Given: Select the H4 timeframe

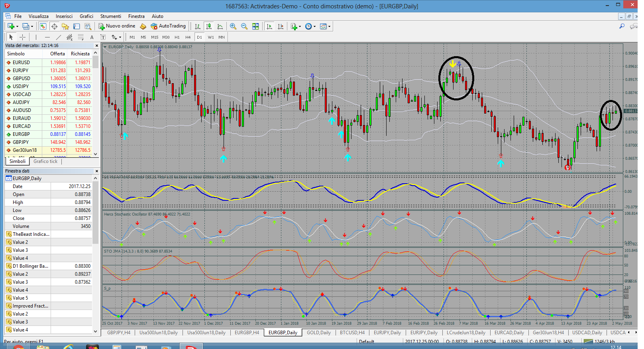Looking at the screenshot, I should tap(188, 37).
